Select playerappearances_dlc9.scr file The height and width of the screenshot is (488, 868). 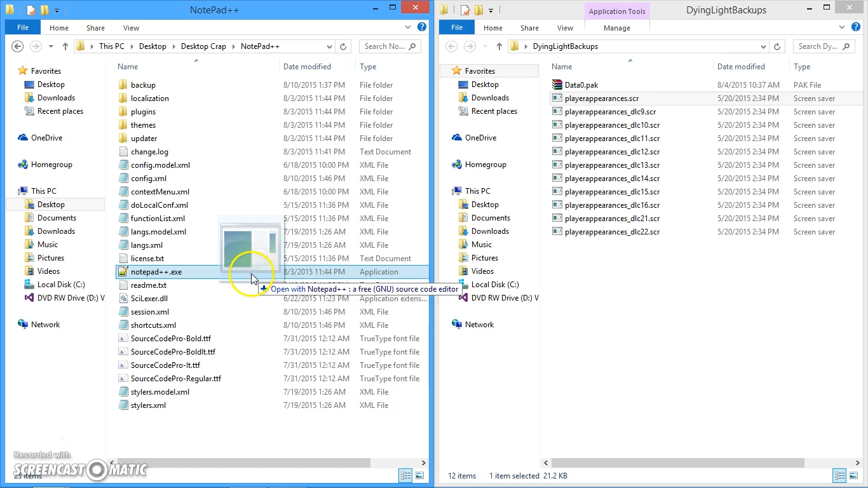[x=610, y=112]
